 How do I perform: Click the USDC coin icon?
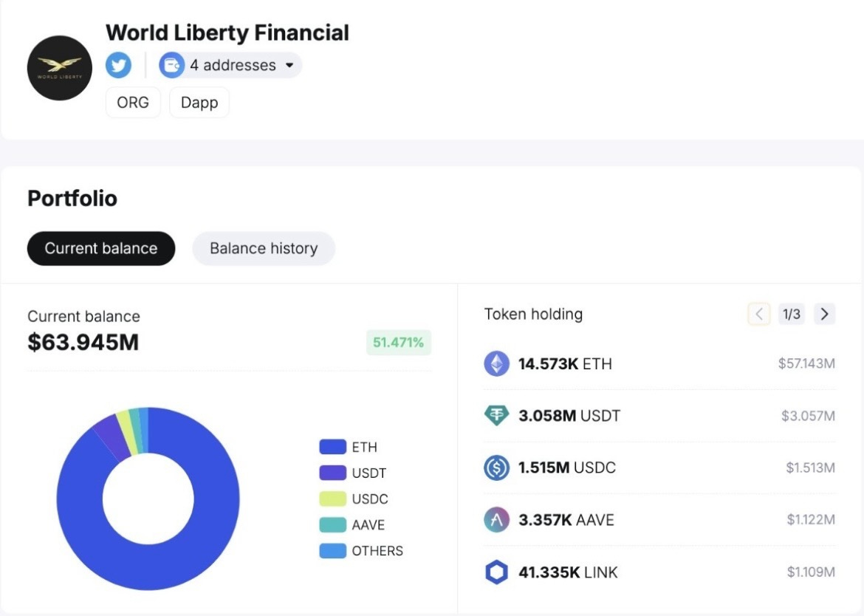[x=496, y=468]
